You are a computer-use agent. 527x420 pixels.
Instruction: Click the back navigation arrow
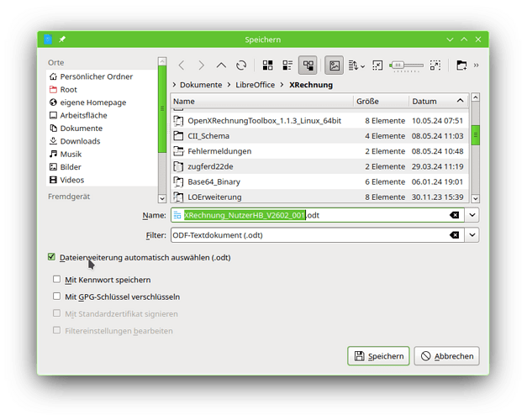click(x=181, y=65)
